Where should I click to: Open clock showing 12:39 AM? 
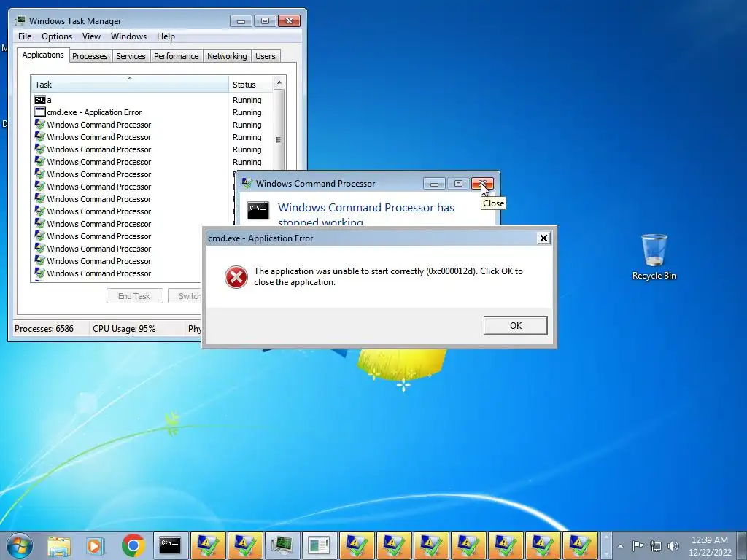[x=710, y=546]
